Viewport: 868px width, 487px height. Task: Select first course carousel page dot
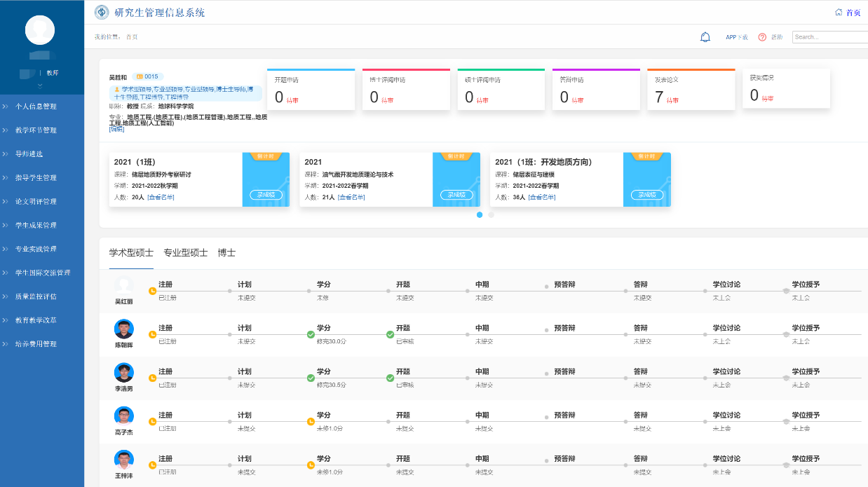tap(480, 215)
